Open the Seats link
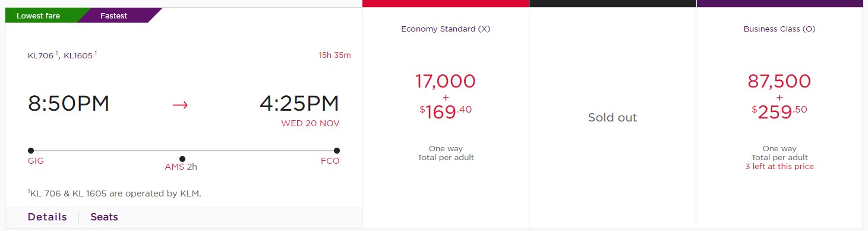 click(105, 217)
